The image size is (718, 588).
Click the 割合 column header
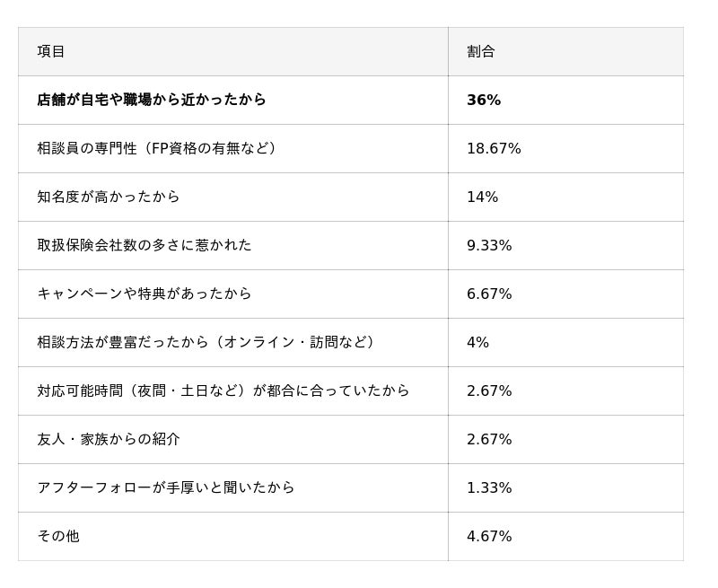tap(480, 51)
